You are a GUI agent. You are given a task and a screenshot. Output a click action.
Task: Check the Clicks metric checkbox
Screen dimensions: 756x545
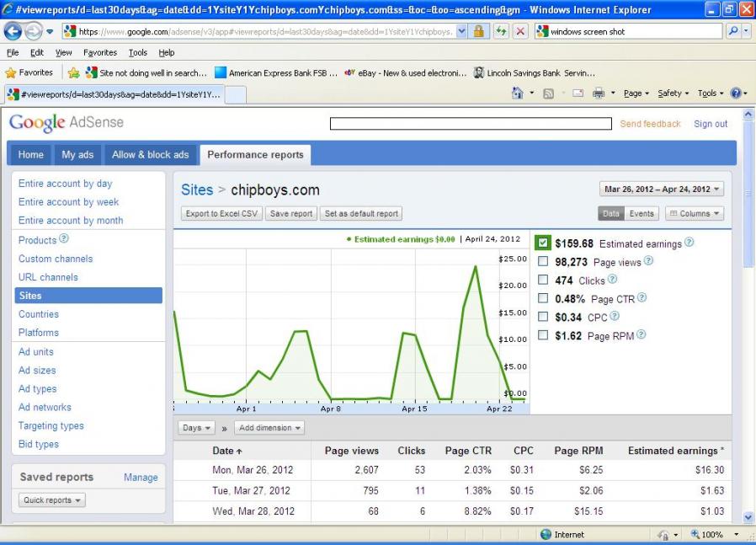[x=543, y=280]
